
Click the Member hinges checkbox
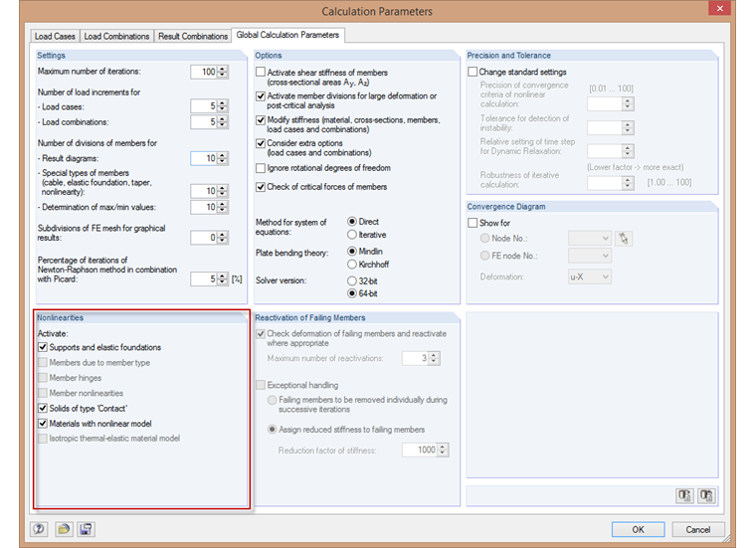(x=43, y=378)
